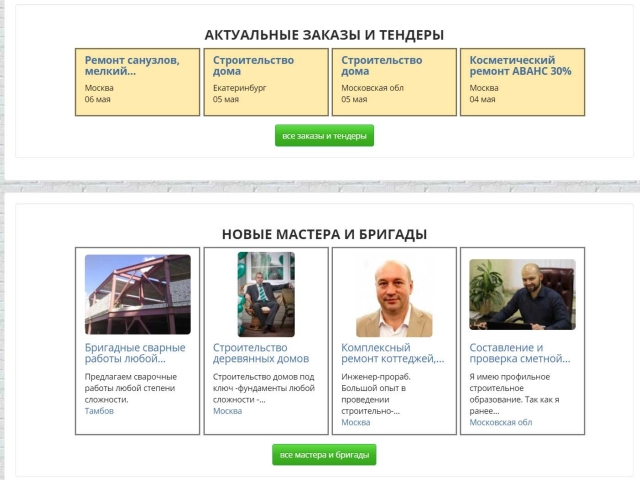Click the bald man in suit portrait
Image resolution: width=640 pixels, height=480 pixels.
point(394,297)
